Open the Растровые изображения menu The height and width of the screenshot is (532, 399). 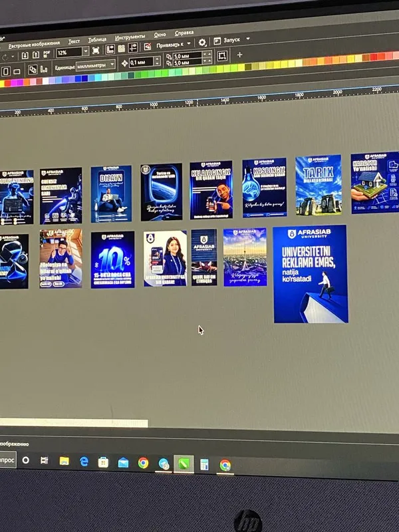35,44
